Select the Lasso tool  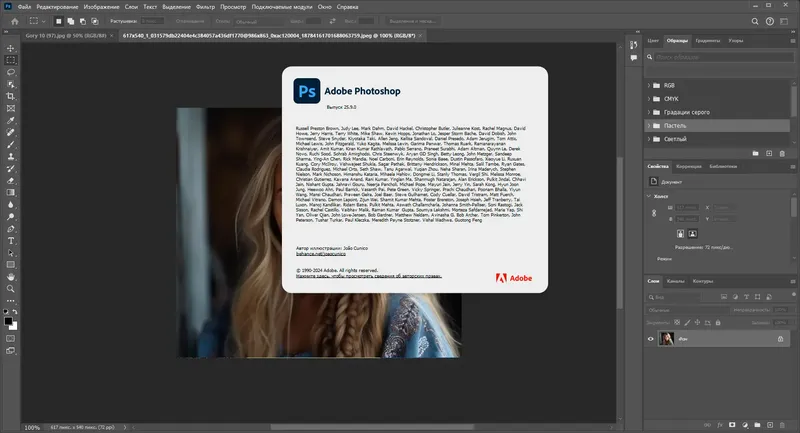(x=11, y=72)
